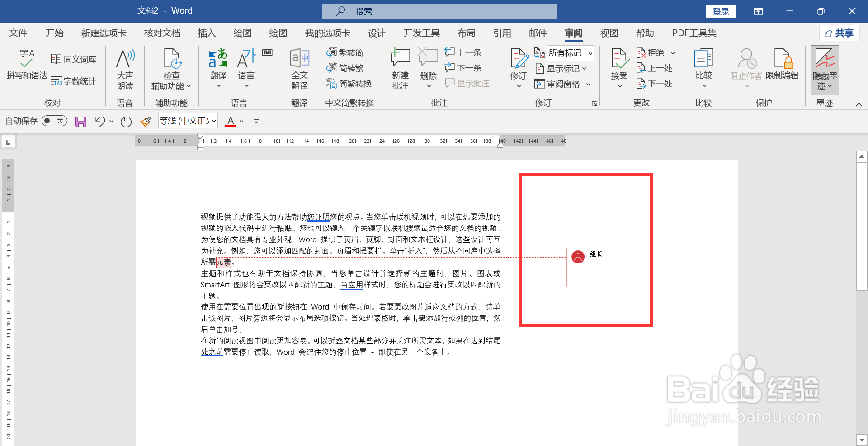Open the PDF工具集 tab
Image resolution: width=868 pixels, height=446 pixels.
pos(694,33)
